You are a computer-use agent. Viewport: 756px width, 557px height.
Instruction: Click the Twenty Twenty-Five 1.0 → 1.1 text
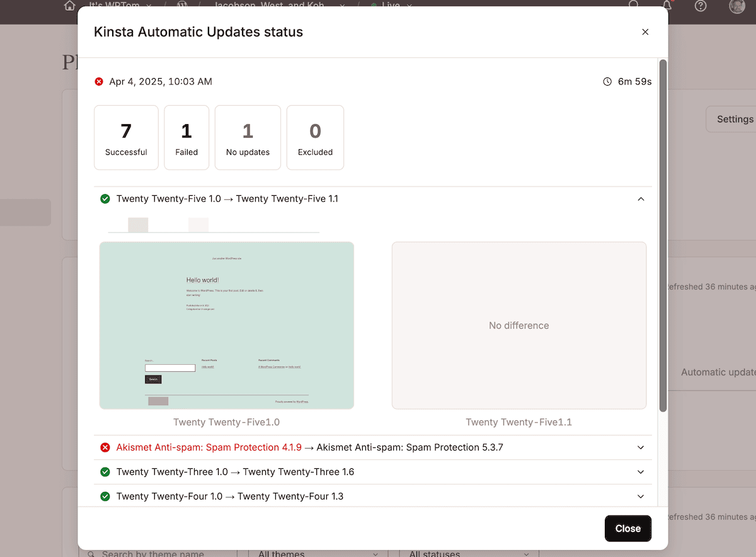[227, 198]
